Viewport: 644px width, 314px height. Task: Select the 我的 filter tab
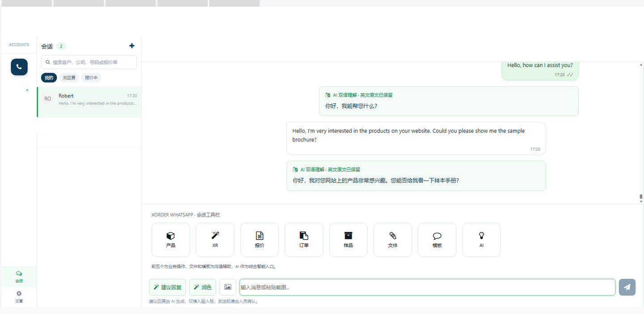tap(49, 78)
